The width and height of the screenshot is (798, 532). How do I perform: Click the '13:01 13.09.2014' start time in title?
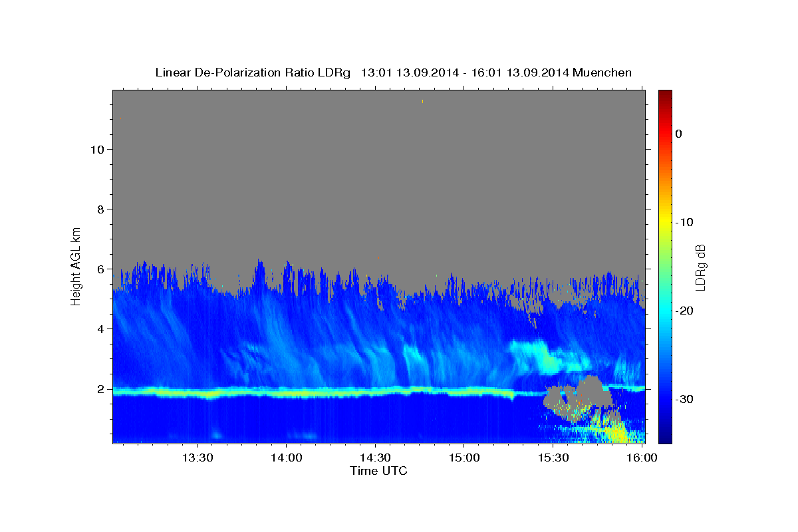point(409,72)
